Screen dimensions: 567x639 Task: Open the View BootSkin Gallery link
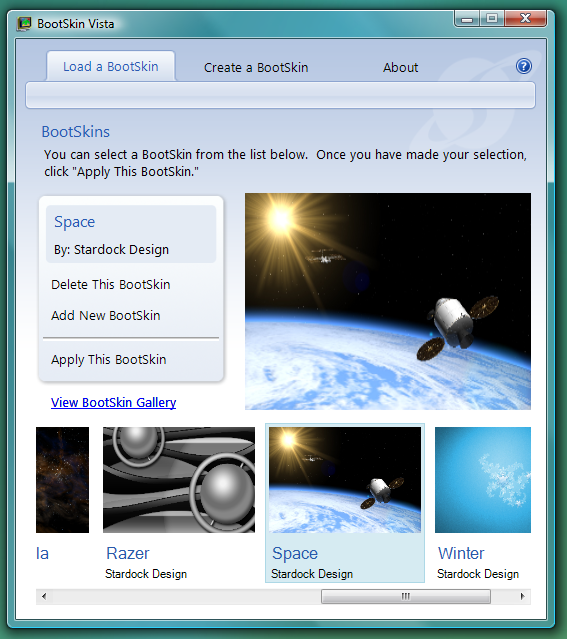pyautogui.click(x=113, y=403)
